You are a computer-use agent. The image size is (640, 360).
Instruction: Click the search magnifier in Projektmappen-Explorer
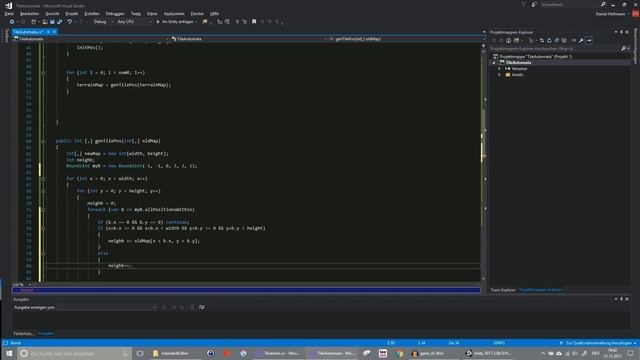click(x=623, y=49)
